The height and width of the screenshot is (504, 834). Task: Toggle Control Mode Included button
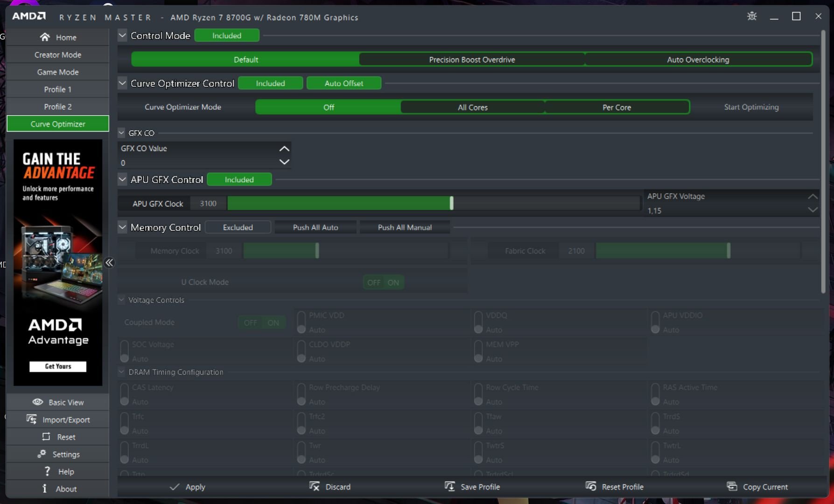[227, 35]
